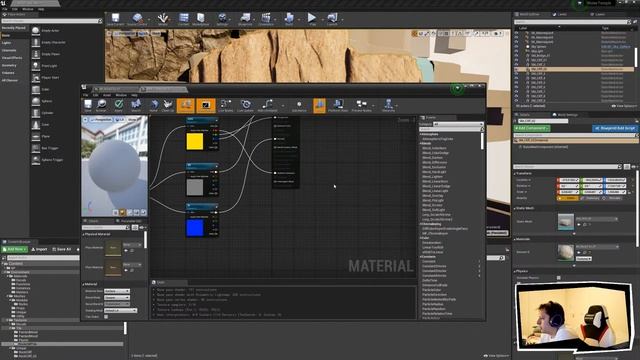The height and width of the screenshot is (360, 640).
Task: Click blue color preview on bottom node
Action: pyautogui.click(x=195, y=228)
